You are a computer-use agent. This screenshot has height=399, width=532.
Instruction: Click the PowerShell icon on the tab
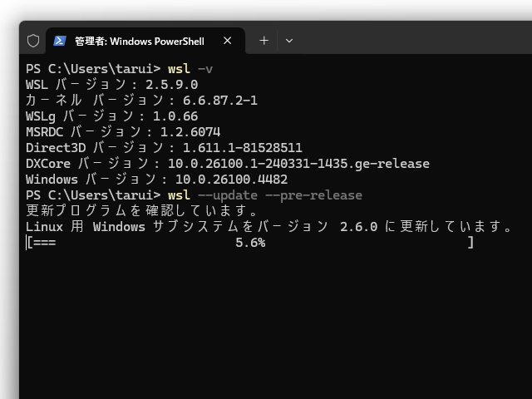click(60, 41)
